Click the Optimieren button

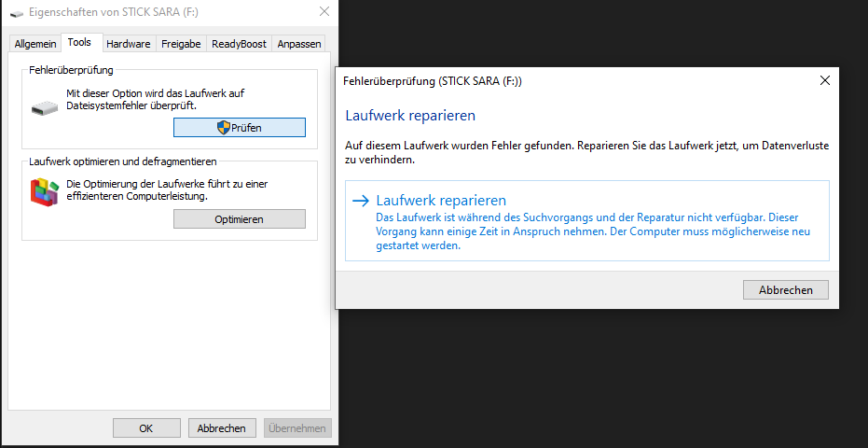[x=239, y=219]
